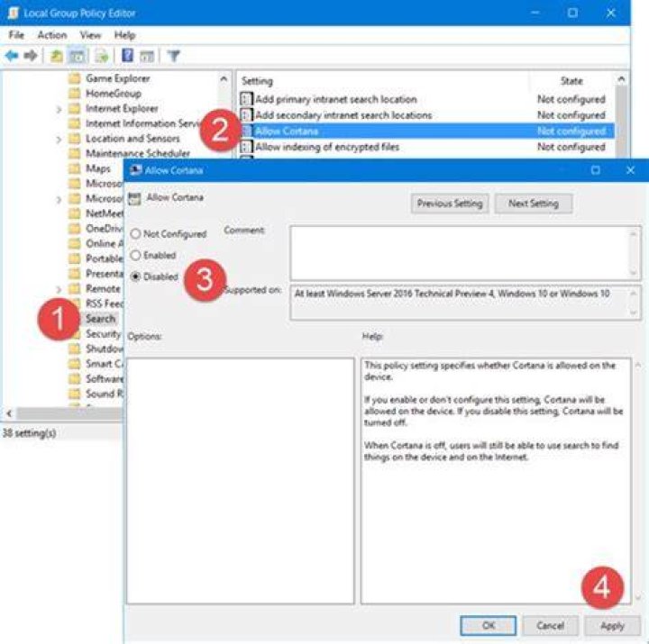Click the Filter funnel toolbar icon
The width and height of the screenshot is (649, 644).
174,56
